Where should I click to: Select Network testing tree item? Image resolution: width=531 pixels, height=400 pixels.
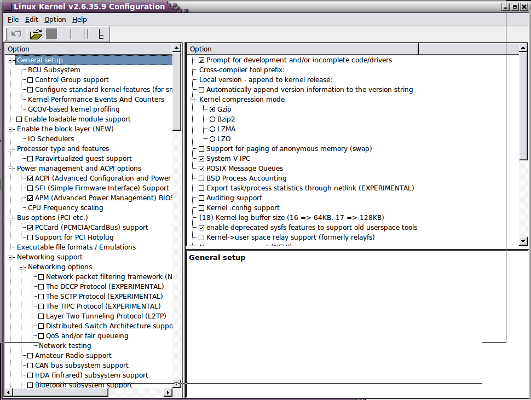[65, 345]
